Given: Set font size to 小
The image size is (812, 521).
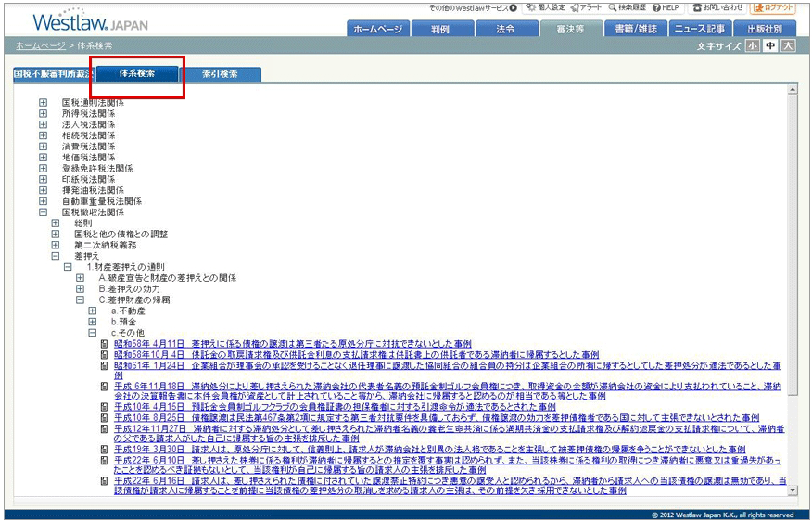Looking at the screenshot, I should tap(753, 45).
